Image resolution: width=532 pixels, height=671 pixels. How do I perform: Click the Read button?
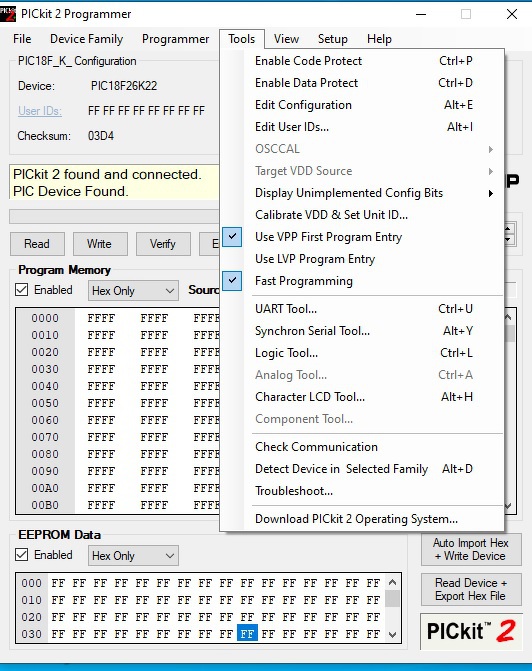(x=37, y=244)
